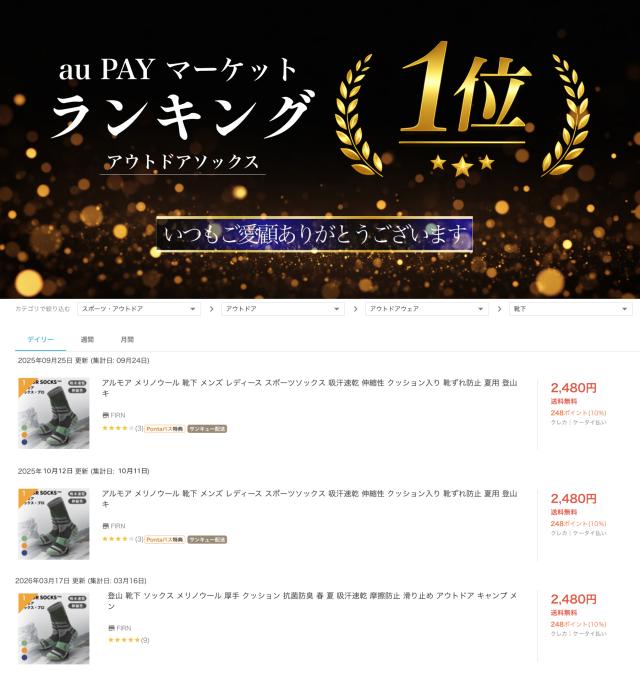Click the sock thumbnail under 03月17日 update
The image size is (640, 684).
click(54, 629)
